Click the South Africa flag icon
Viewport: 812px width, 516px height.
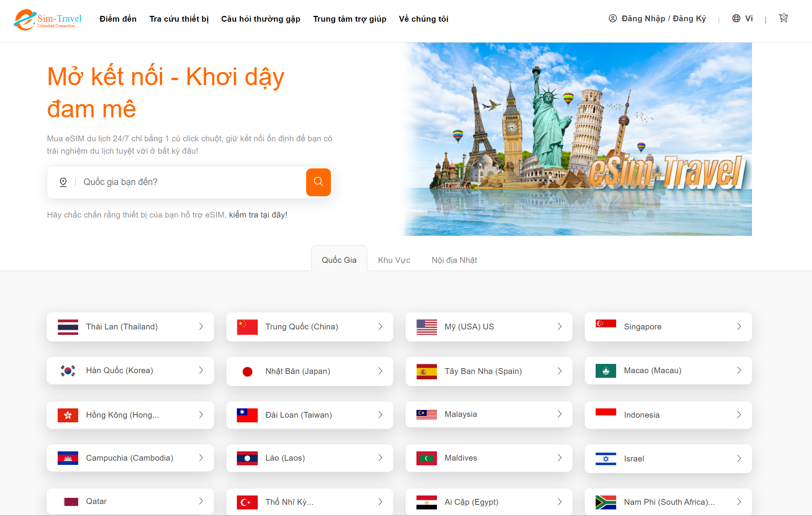(606, 502)
